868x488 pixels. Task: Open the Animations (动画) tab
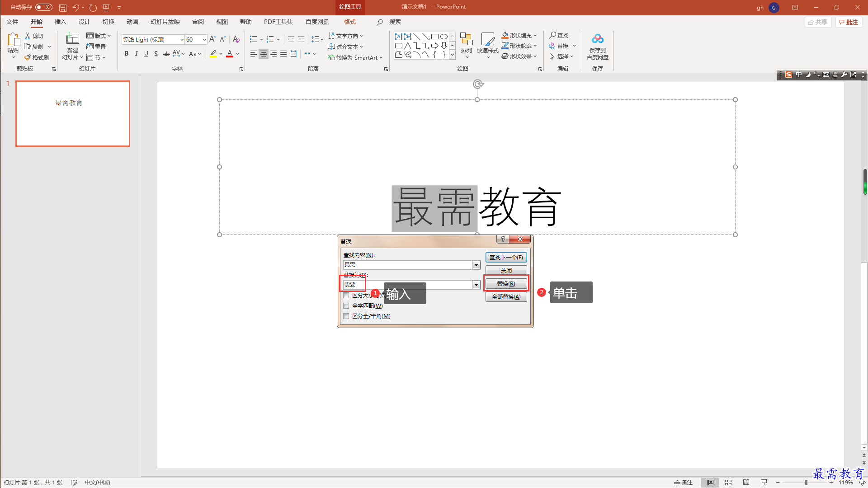pyautogui.click(x=132, y=22)
